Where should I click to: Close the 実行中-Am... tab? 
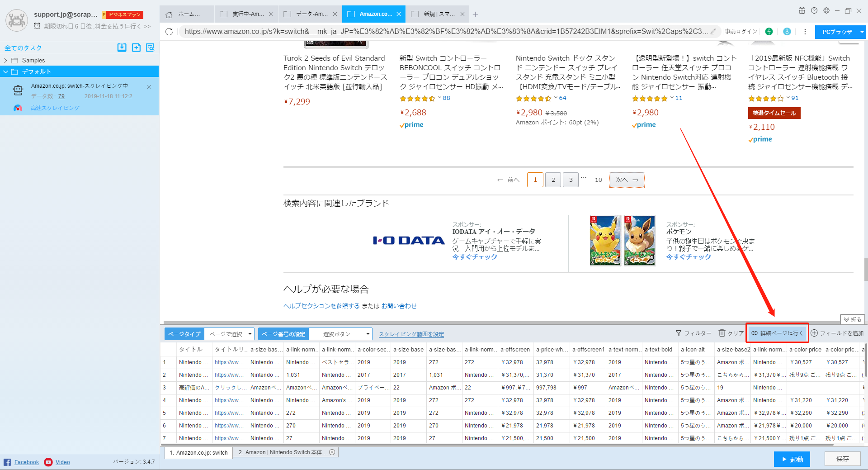pyautogui.click(x=271, y=14)
